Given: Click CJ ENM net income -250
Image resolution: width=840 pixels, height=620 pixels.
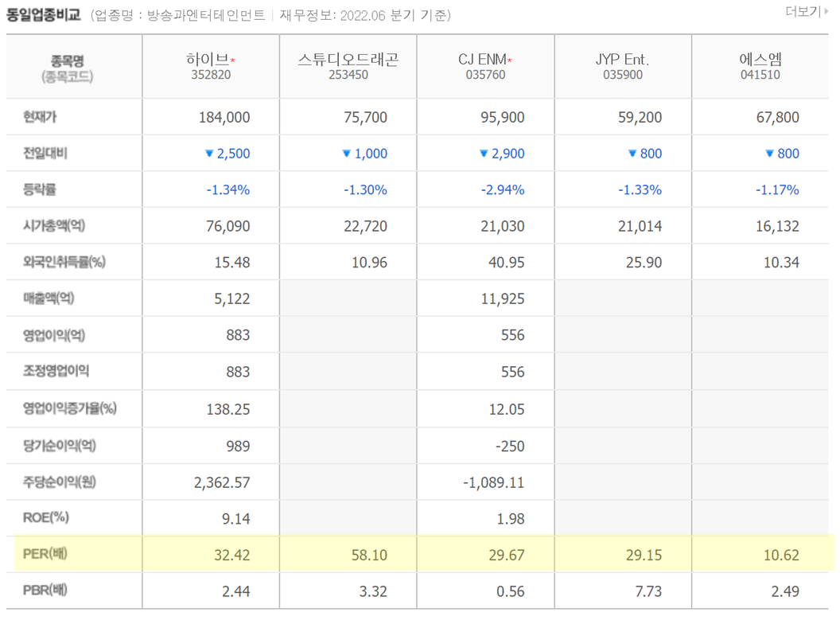Looking at the screenshot, I should (510, 446).
